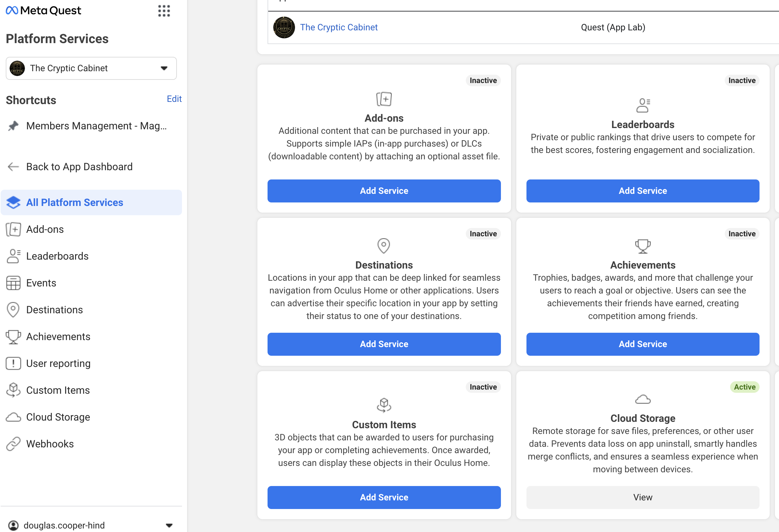
Task: Add Service for Achievements
Action: click(x=643, y=344)
